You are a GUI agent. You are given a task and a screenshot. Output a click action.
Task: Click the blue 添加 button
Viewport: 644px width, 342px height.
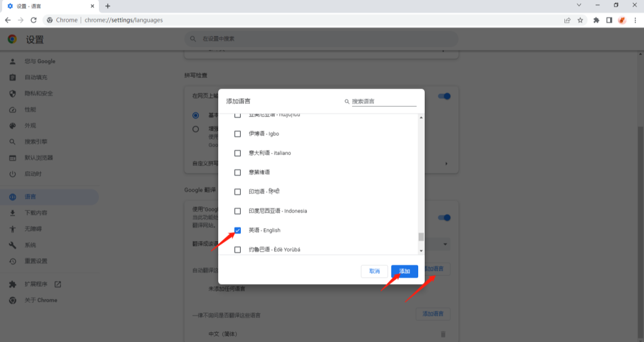click(x=405, y=271)
